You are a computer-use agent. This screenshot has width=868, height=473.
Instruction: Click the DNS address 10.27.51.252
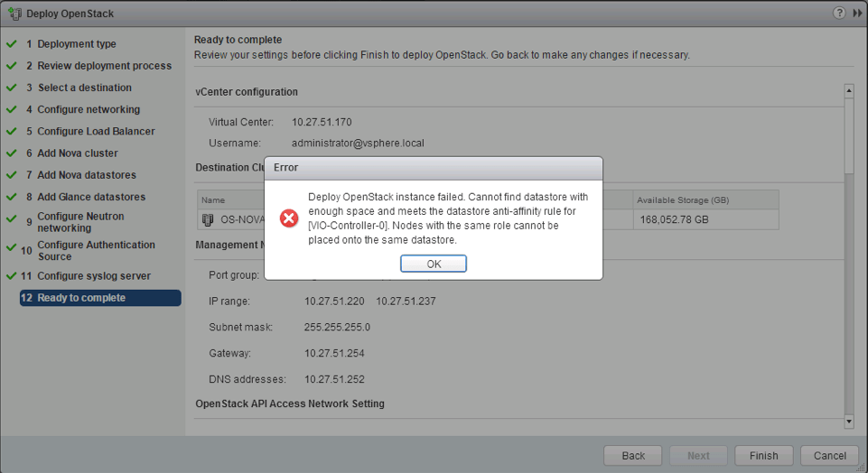click(334, 379)
